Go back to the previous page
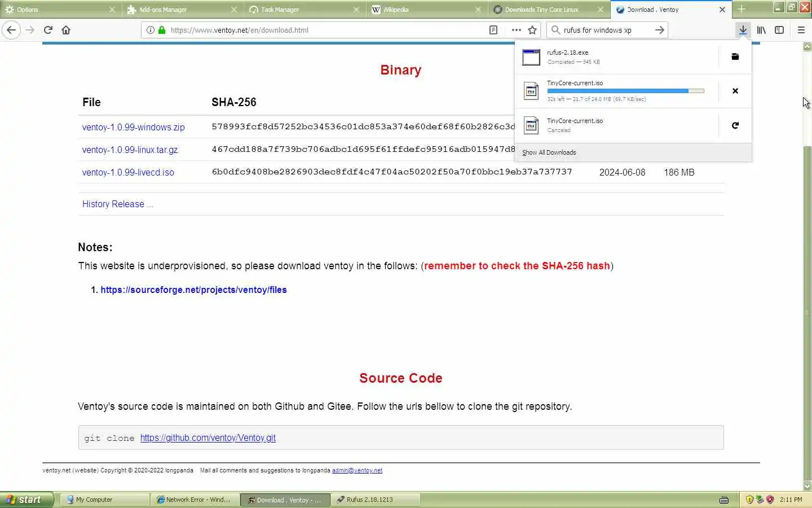Image resolution: width=812 pixels, height=508 pixels. pyautogui.click(x=11, y=30)
